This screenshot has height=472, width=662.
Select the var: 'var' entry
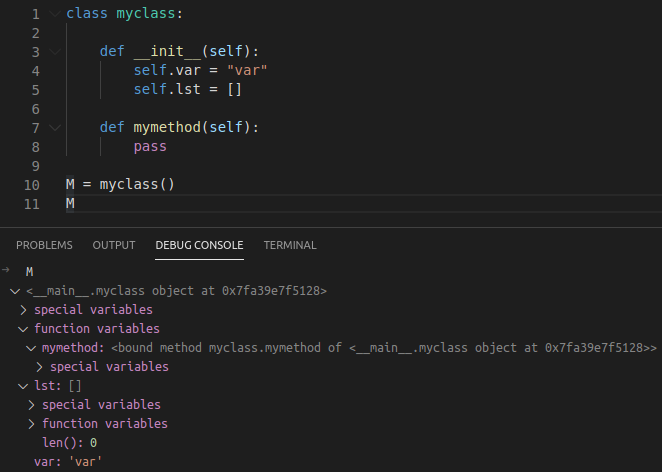[x=68, y=462]
